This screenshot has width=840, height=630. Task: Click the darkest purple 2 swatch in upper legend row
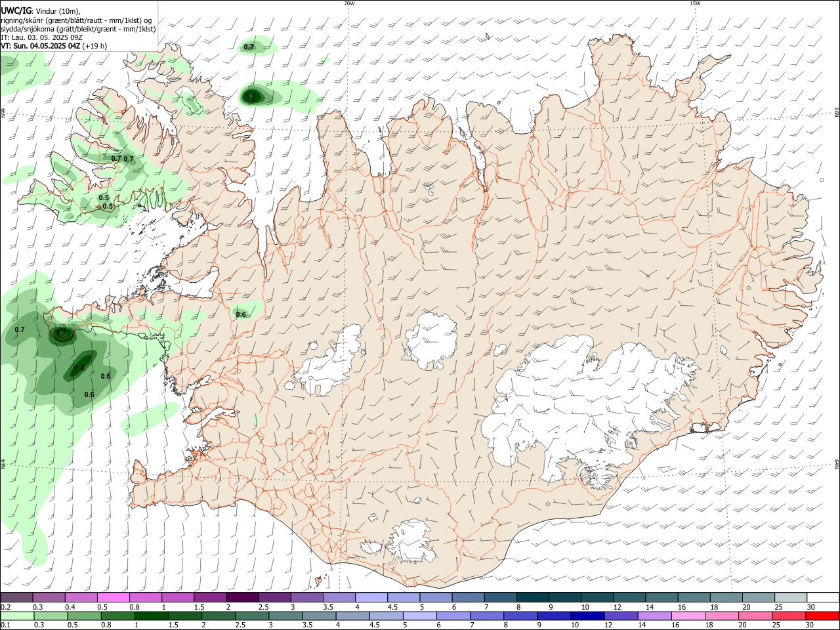(242, 597)
